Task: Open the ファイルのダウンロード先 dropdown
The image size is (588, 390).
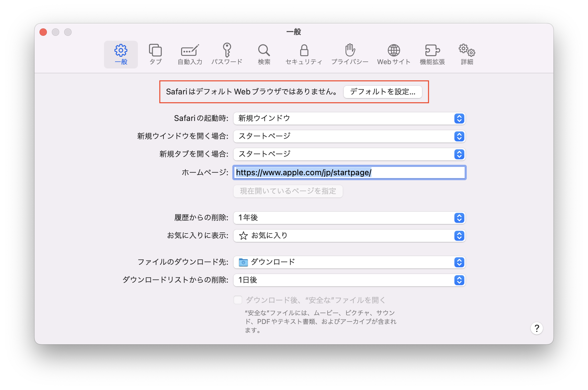Action: [x=349, y=262]
